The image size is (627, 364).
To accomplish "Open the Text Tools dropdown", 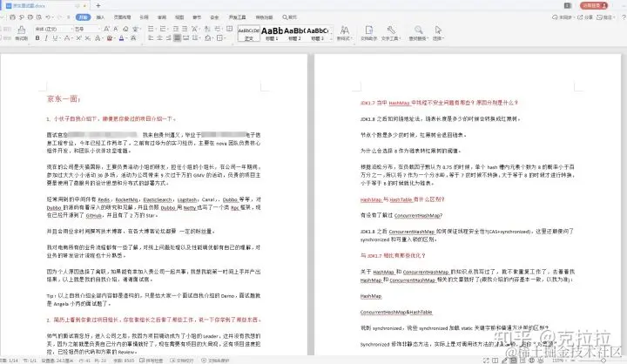I will (391, 33).
